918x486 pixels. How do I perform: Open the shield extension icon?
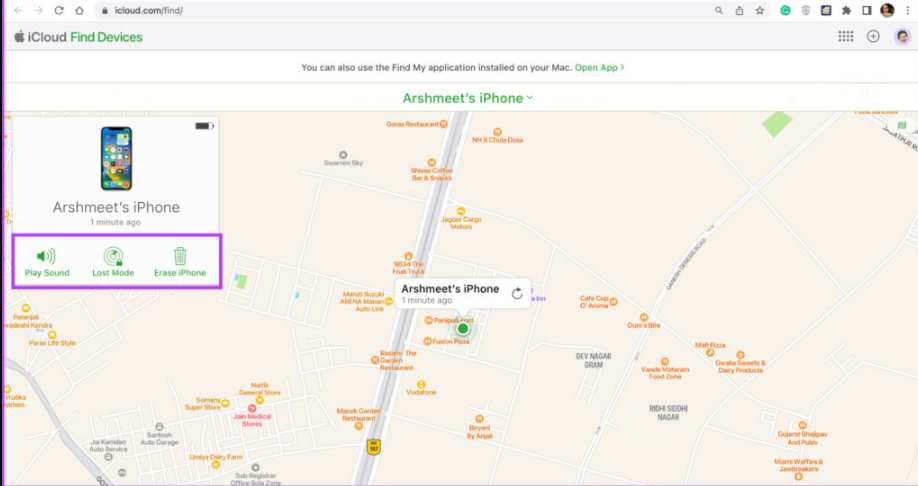pyautogui.click(x=806, y=11)
